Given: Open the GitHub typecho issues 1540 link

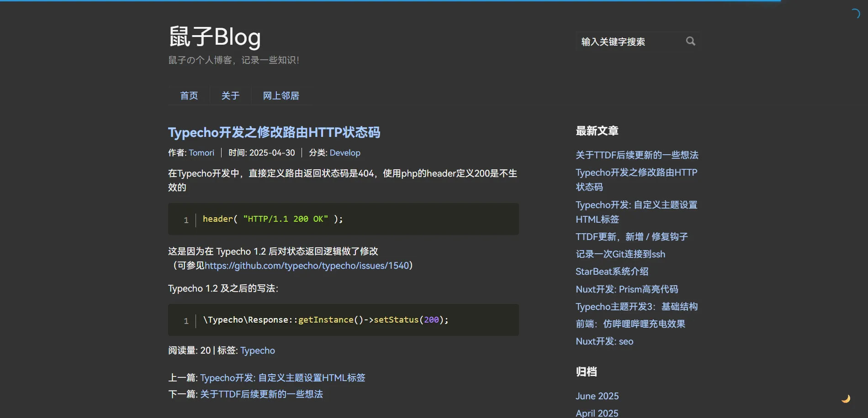Looking at the screenshot, I should tap(307, 266).
